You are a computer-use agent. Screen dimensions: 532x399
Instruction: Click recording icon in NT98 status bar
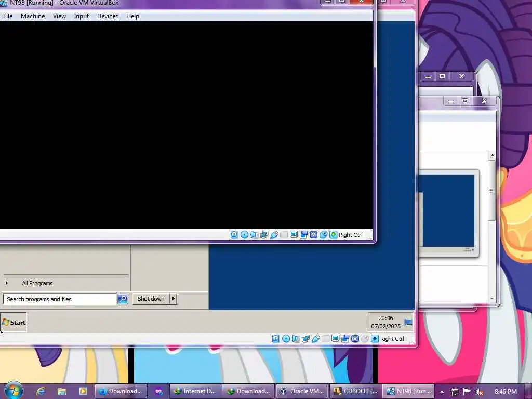tap(303, 234)
